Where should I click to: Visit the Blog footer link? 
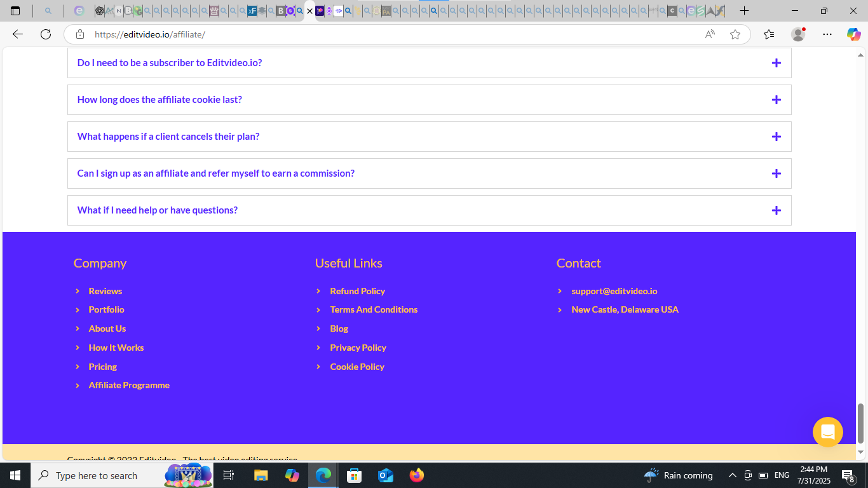pos(339,329)
